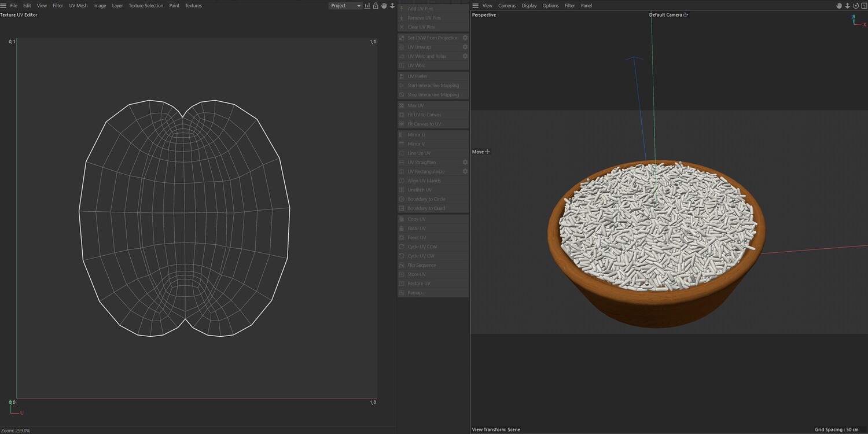Click the zoom arrows icon in UV Editor

click(x=392, y=6)
